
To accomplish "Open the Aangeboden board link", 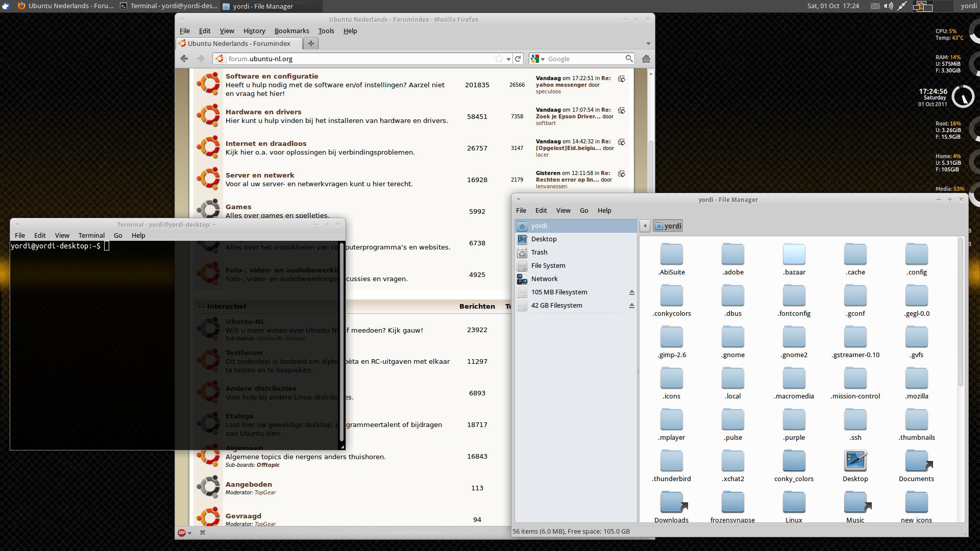I will pos(249,484).
